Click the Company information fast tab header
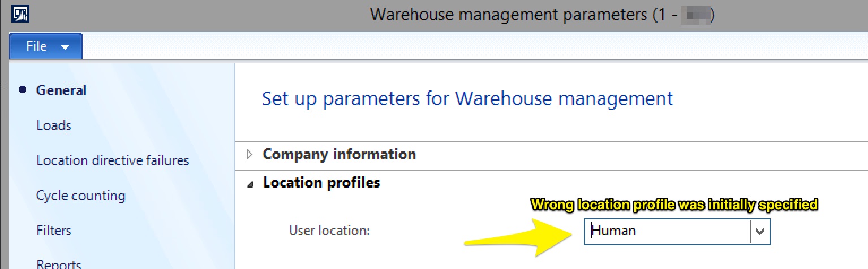The image size is (868, 269). [x=339, y=154]
